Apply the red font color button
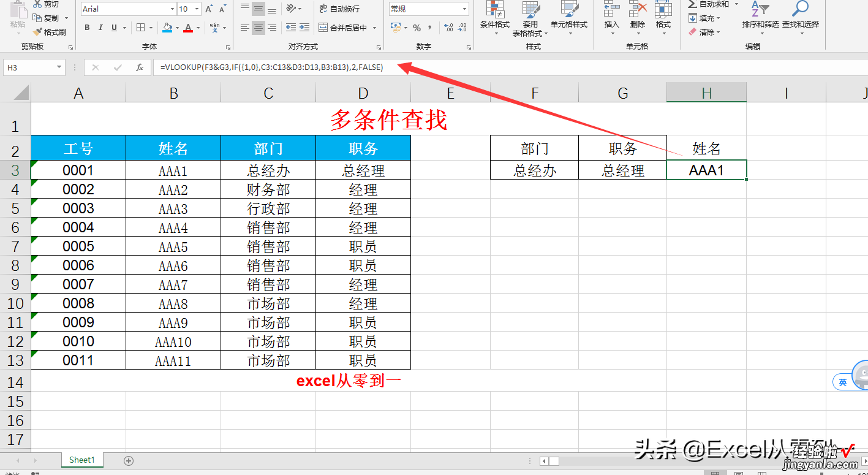This screenshot has width=868, height=475. pos(188,28)
